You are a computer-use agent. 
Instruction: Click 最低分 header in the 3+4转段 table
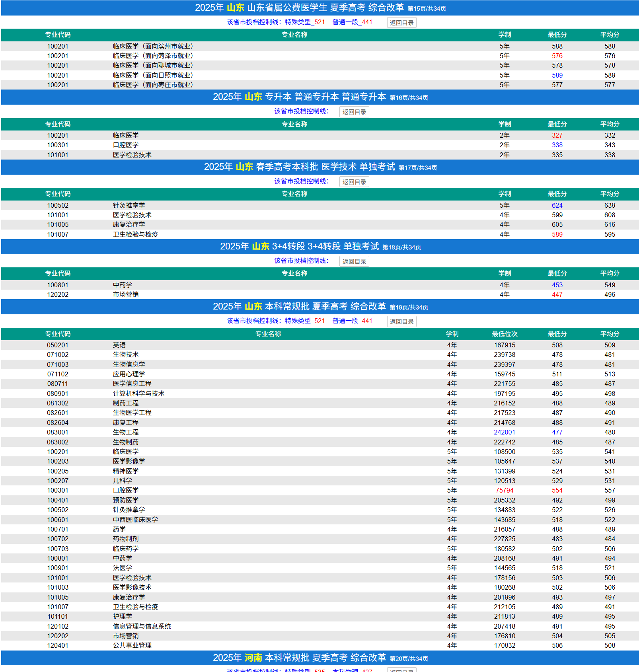(557, 273)
